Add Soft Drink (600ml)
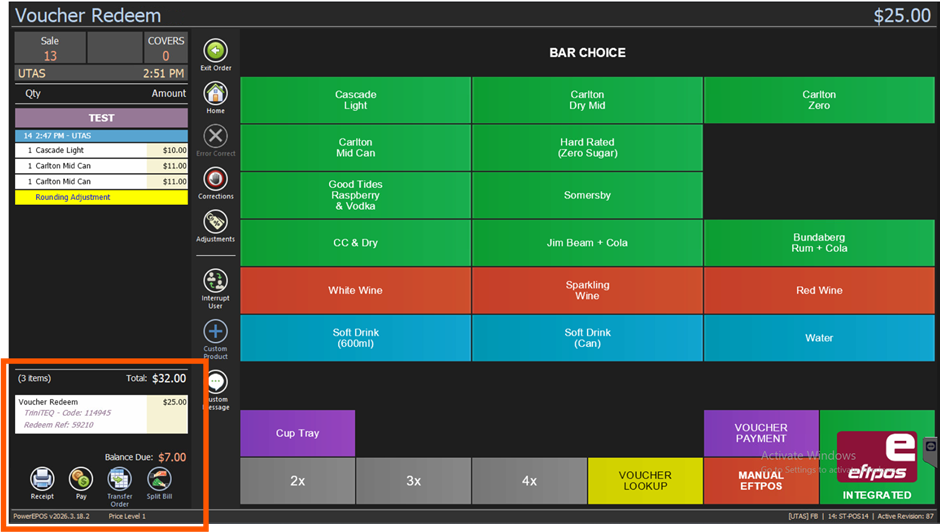940x532 pixels. click(355, 338)
